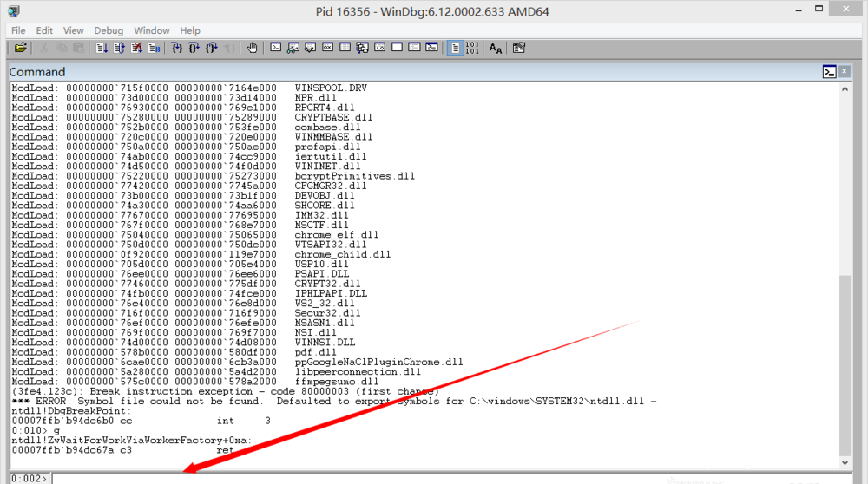Click the 'Command' pane title label
This screenshot has width=868, height=484.
coord(37,72)
